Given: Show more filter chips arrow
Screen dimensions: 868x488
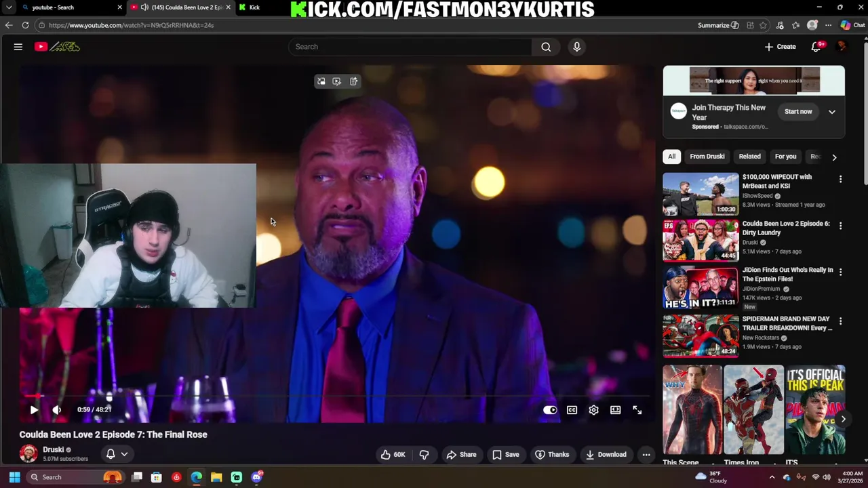Looking at the screenshot, I should 834,157.
